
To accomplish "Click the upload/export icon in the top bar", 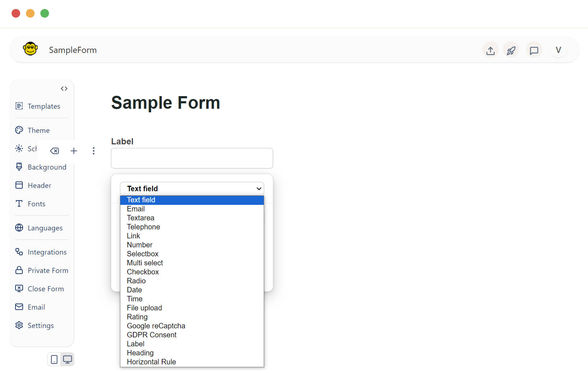I will click(490, 50).
